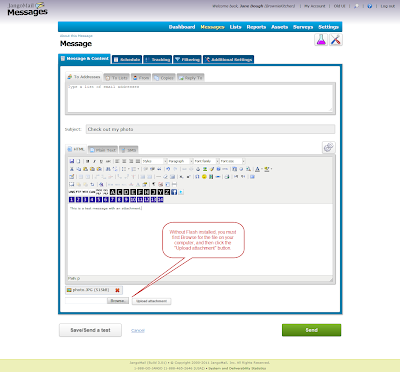
Task: Click the print icon in editor toolbar
Action: (x=227, y=177)
